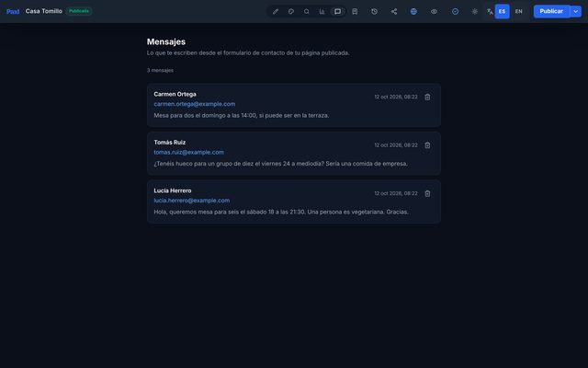Toggle the eye preview icon
This screenshot has height=368, width=588.
click(x=434, y=11)
